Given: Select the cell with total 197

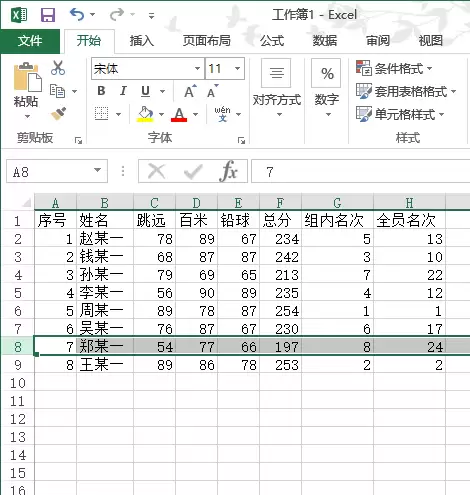Looking at the screenshot, I should coord(280,347).
